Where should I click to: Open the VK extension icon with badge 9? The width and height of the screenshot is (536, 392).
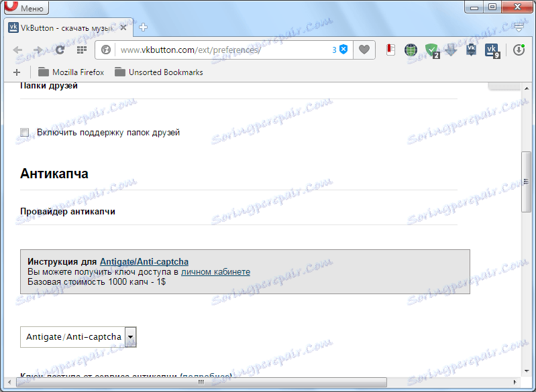pyautogui.click(x=492, y=50)
